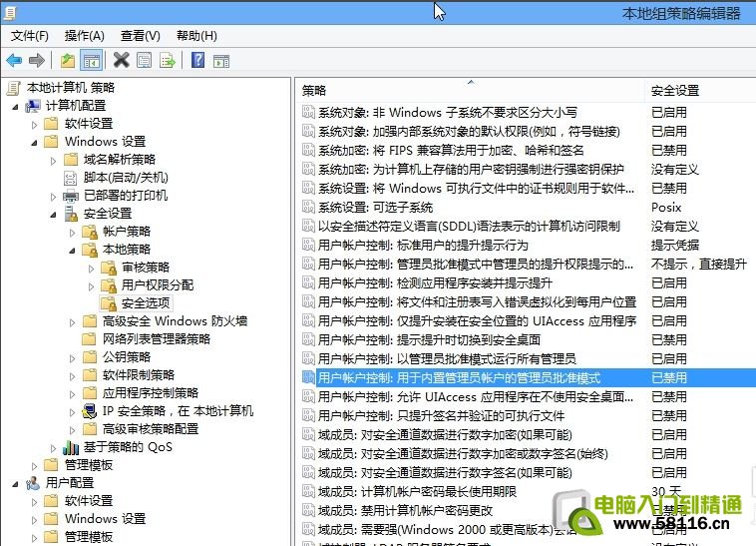Viewport: 756px width, 546px height.
Task: Collapse the 本地策略 tree node
Action: coord(73,250)
